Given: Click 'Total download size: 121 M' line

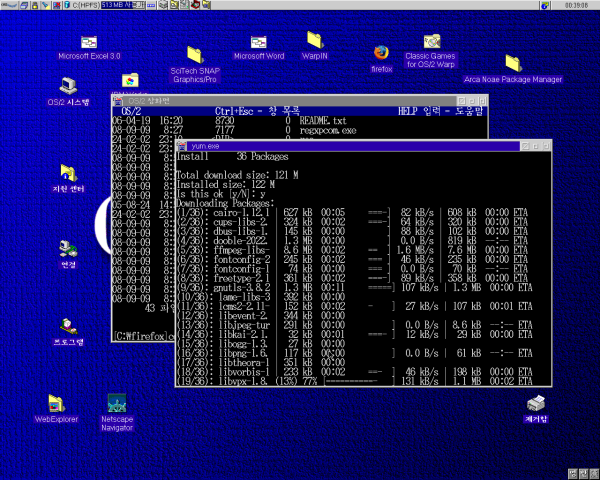Looking at the screenshot, I should click(x=237, y=175).
